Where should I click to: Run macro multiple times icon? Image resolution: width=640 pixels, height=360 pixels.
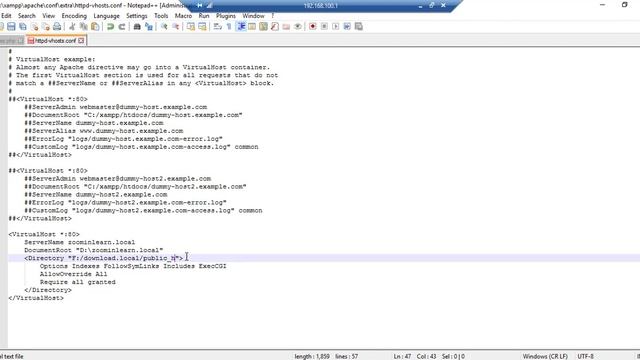(x=347, y=27)
